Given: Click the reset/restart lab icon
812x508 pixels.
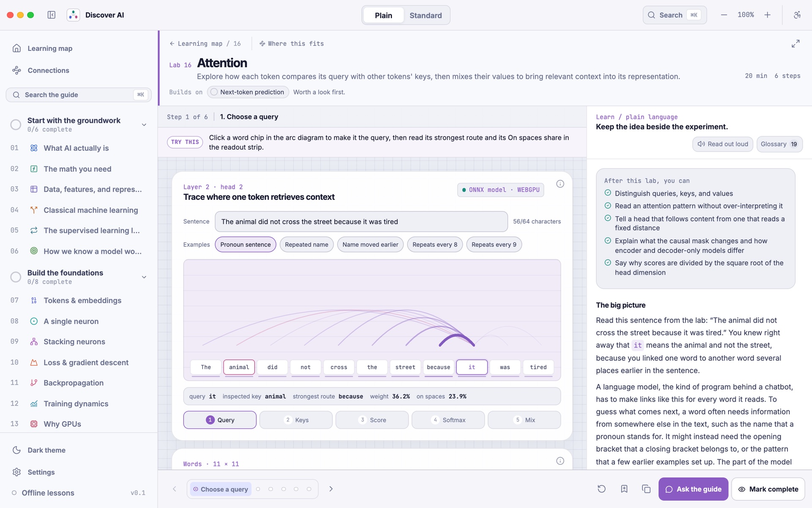Looking at the screenshot, I should [x=601, y=489].
